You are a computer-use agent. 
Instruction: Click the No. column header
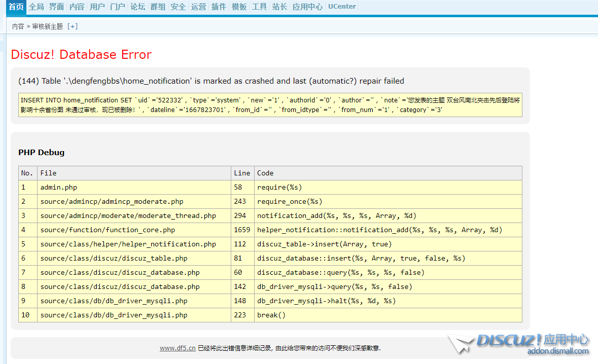(x=28, y=173)
